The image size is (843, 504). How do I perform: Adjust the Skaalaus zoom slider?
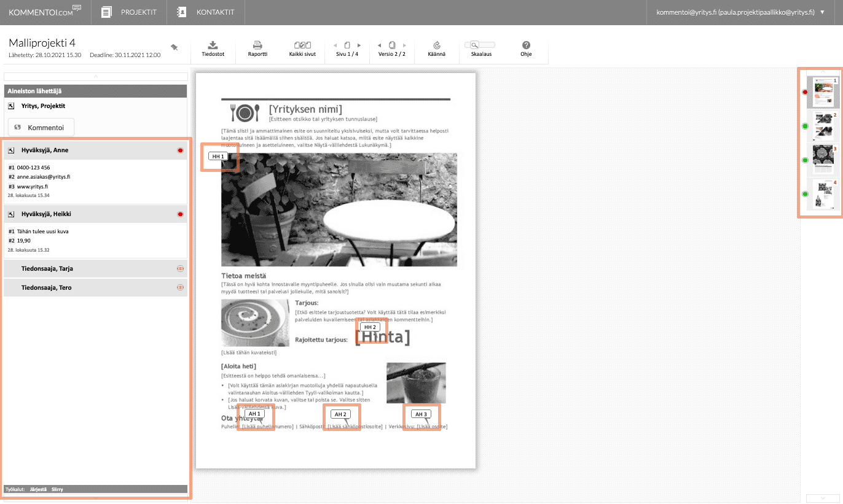click(480, 45)
